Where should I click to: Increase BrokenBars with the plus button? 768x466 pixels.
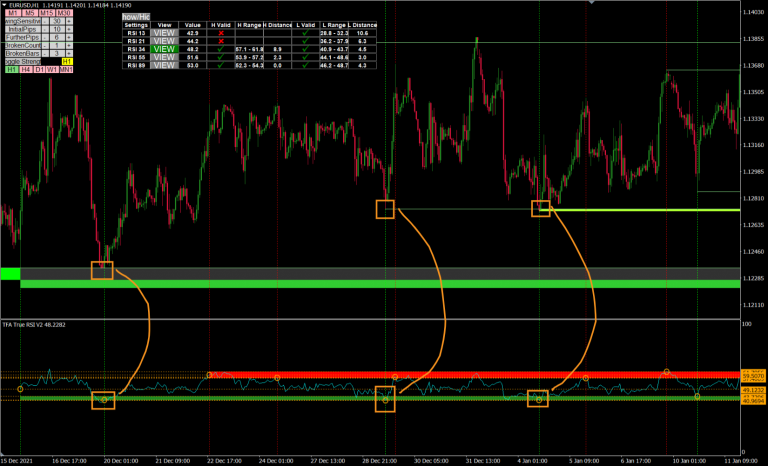(69, 53)
